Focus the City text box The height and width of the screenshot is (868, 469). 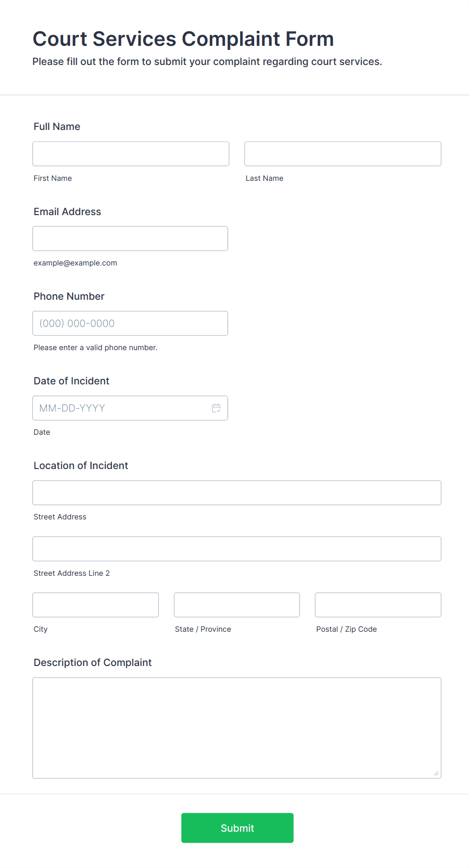96,605
